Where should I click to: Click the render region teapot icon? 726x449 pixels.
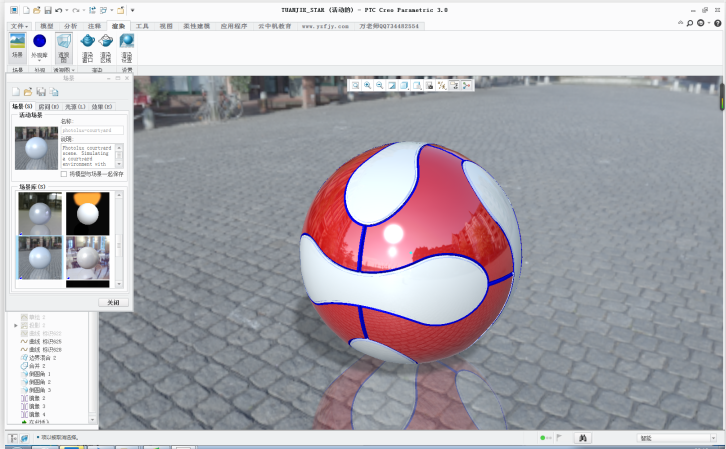point(106,41)
